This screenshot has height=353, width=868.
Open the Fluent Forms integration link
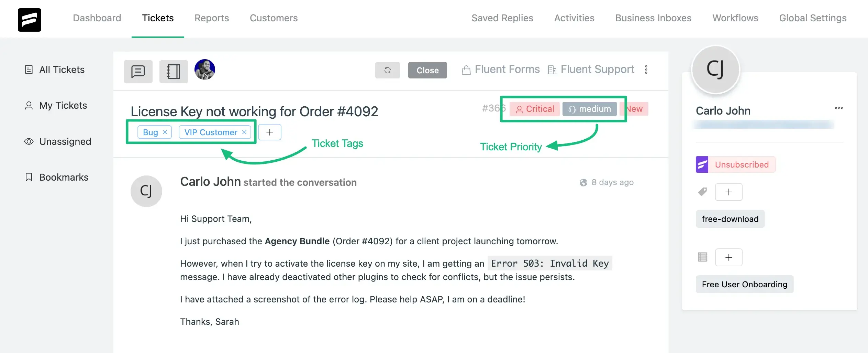tap(500, 69)
